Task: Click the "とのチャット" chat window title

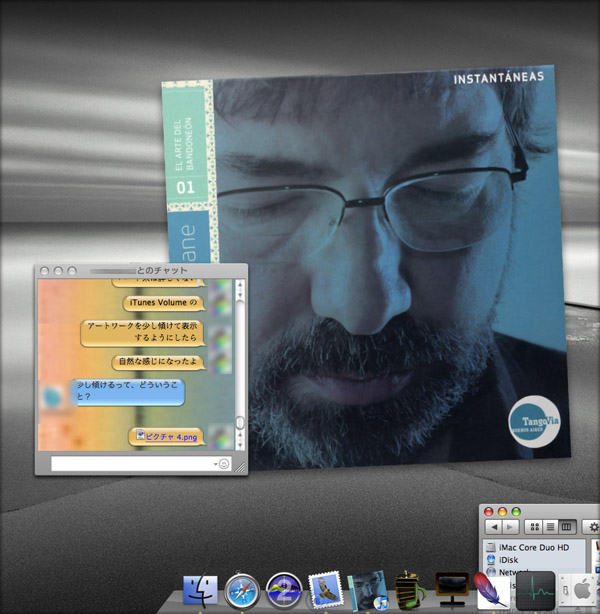Action: (x=162, y=271)
